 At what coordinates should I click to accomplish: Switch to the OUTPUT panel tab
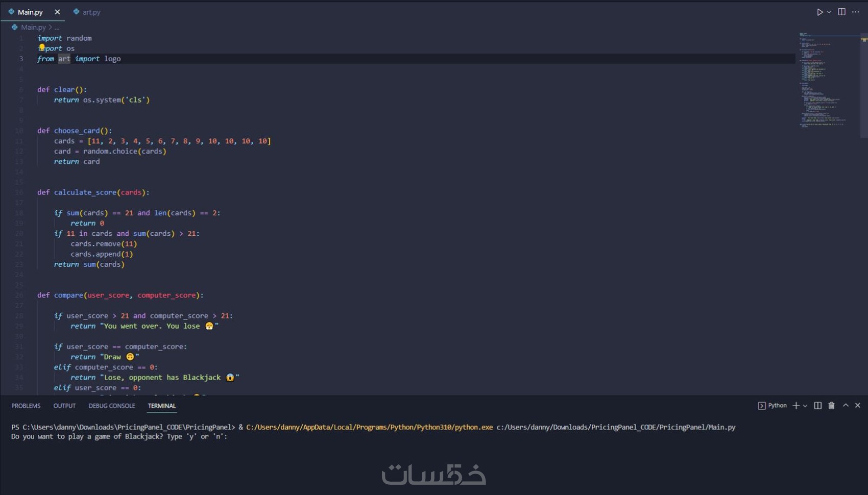click(64, 406)
